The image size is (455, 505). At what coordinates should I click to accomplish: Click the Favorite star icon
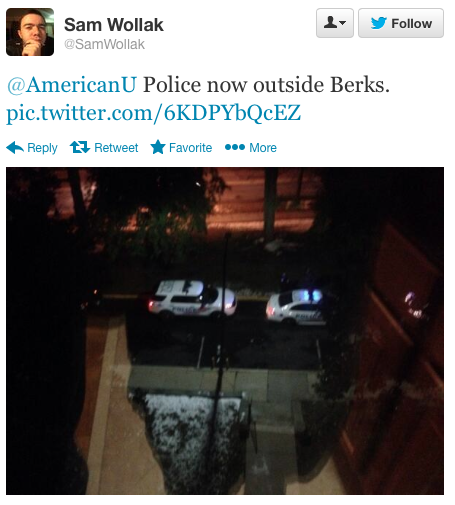tap(158, 147)
